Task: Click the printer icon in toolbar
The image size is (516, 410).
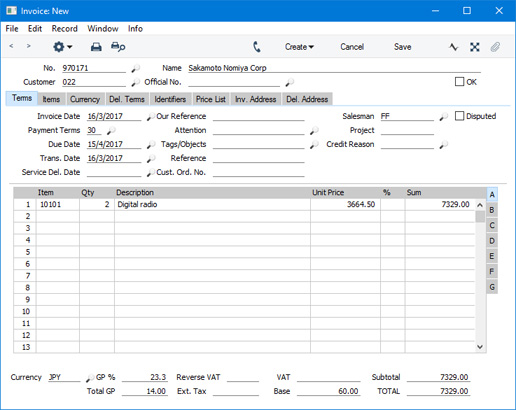Action: pos(96,47)
